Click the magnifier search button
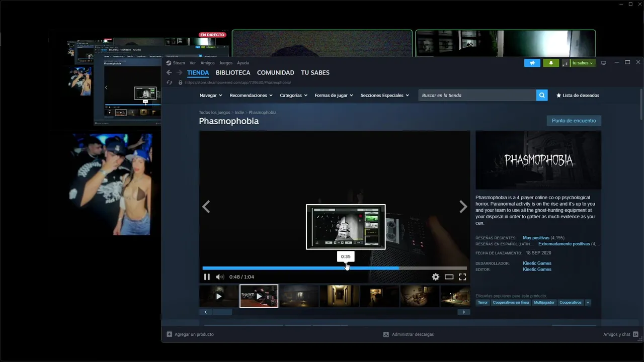This screenshot has height=362, width=644. tap(542, 95)
